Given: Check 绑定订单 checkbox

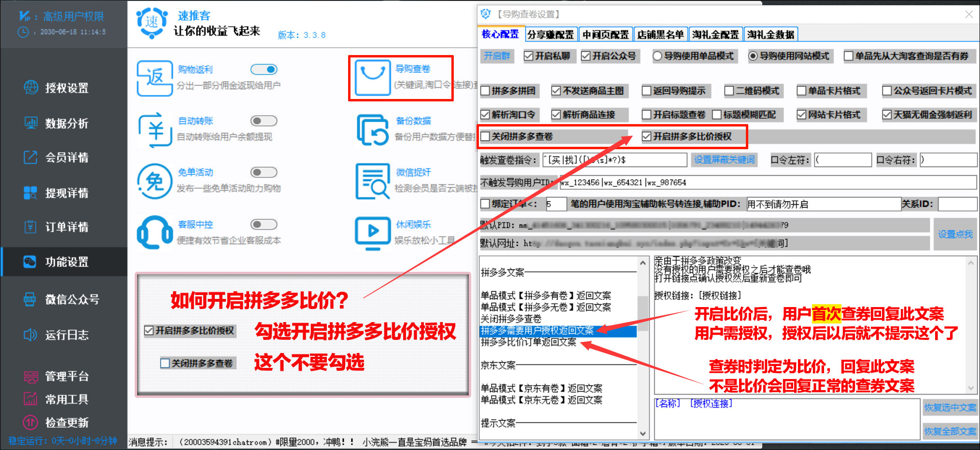Looking at the screenshot, I should pos(485,204).
